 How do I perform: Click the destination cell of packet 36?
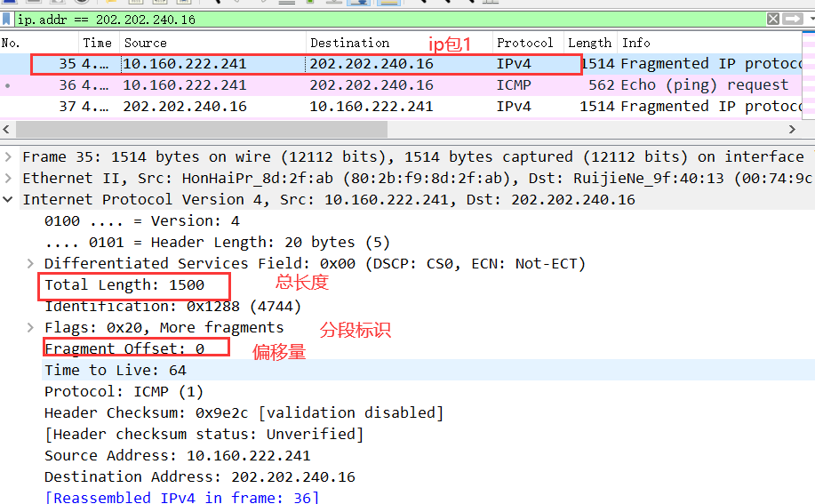click(372, 85)
